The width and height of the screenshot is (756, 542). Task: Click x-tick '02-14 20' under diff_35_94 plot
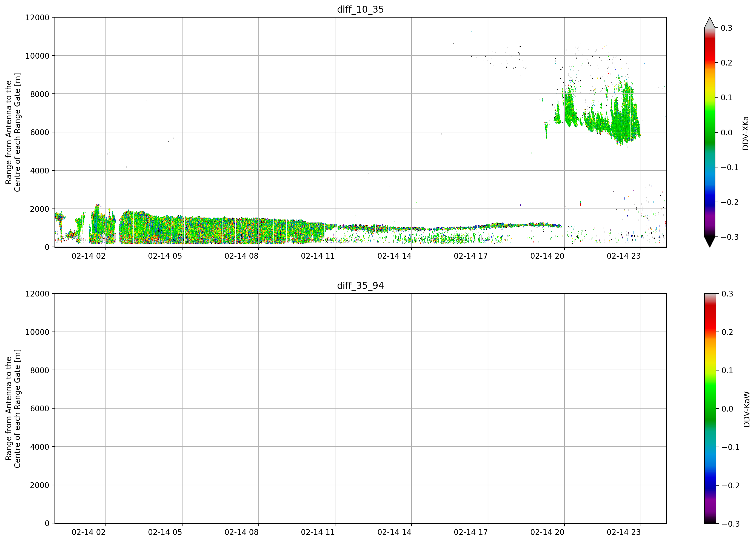coord(547,532)
